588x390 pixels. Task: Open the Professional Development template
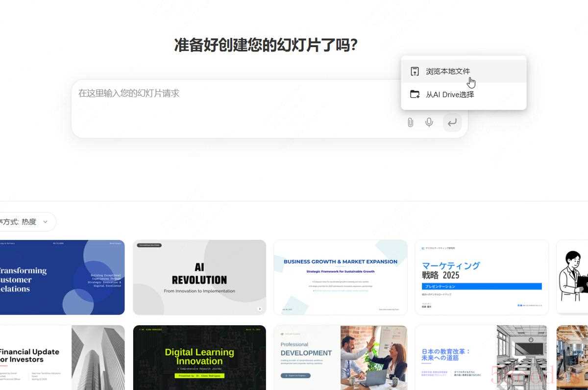pos(341,358)
